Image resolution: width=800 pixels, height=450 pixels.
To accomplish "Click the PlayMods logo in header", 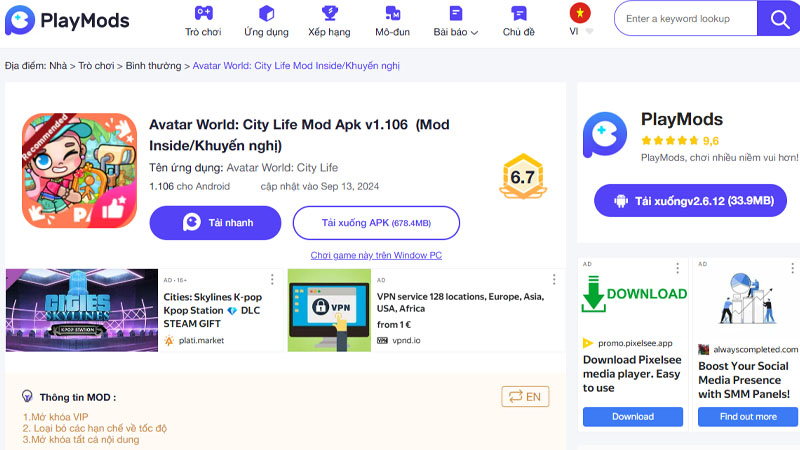I will coord(74,20).
